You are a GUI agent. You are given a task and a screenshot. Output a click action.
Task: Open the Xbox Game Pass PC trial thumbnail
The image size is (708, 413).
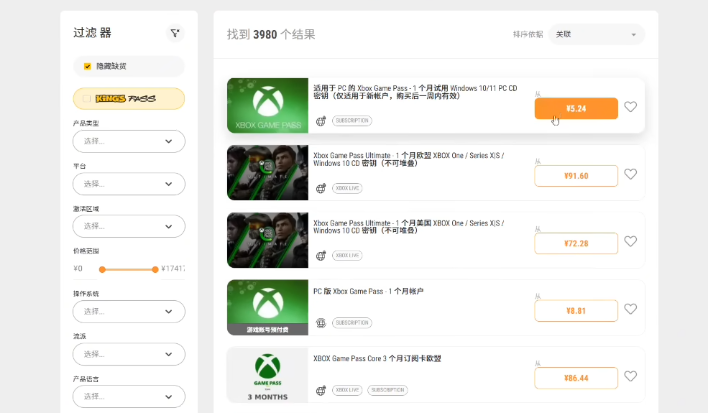tap(268, 106)
